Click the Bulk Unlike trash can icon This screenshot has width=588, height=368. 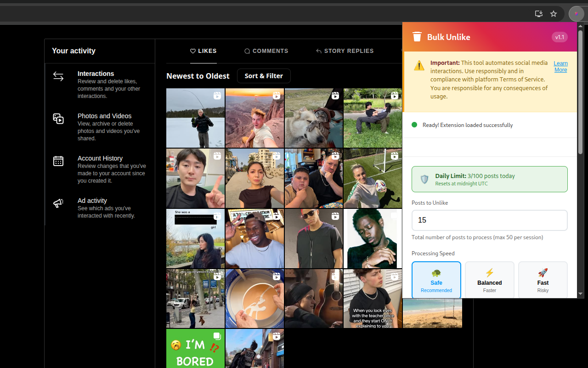tap(417, 37)
